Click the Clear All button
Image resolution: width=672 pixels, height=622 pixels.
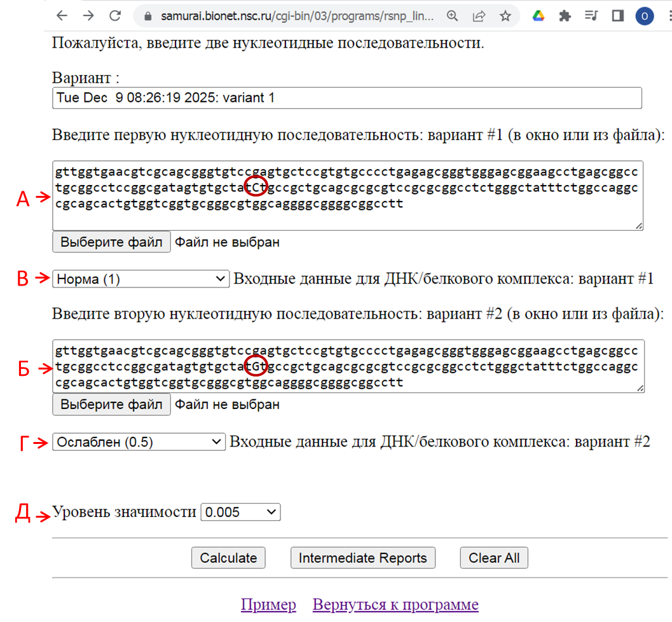[494, 558]
